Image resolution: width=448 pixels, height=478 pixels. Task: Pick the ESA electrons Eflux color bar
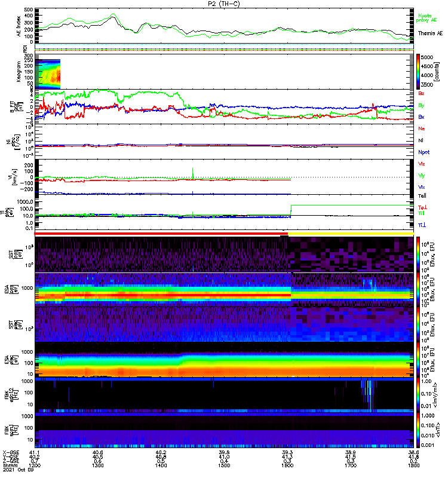(x=418, y=360)
